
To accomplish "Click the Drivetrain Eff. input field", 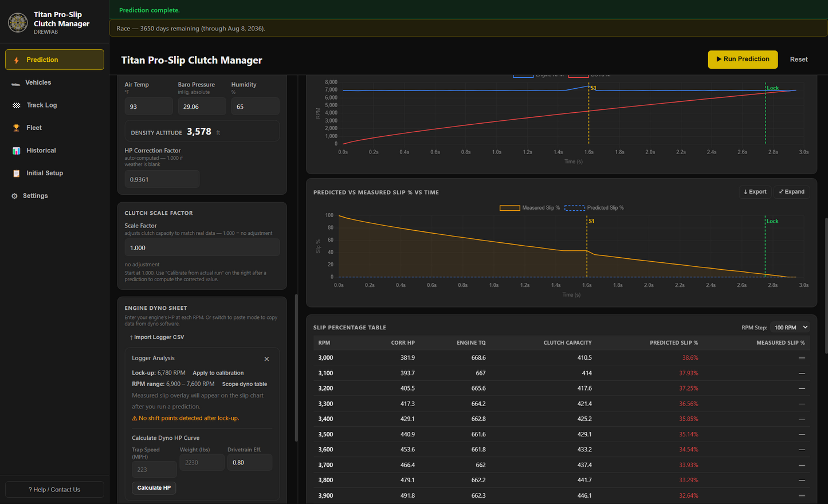I will (250, 462).
